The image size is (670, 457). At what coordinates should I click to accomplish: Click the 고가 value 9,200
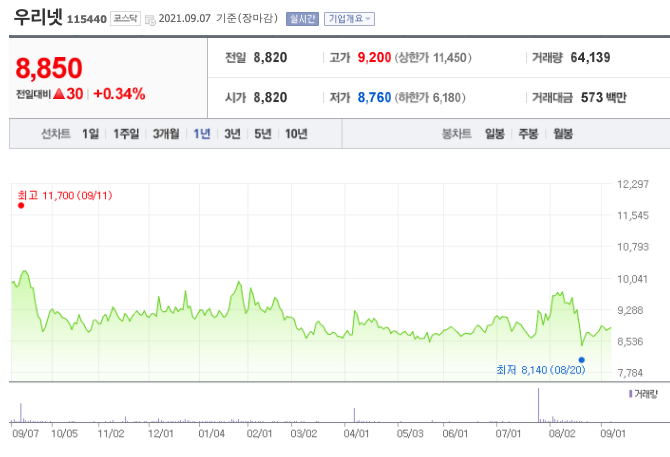pyautogui.click(x=374, y=57)
